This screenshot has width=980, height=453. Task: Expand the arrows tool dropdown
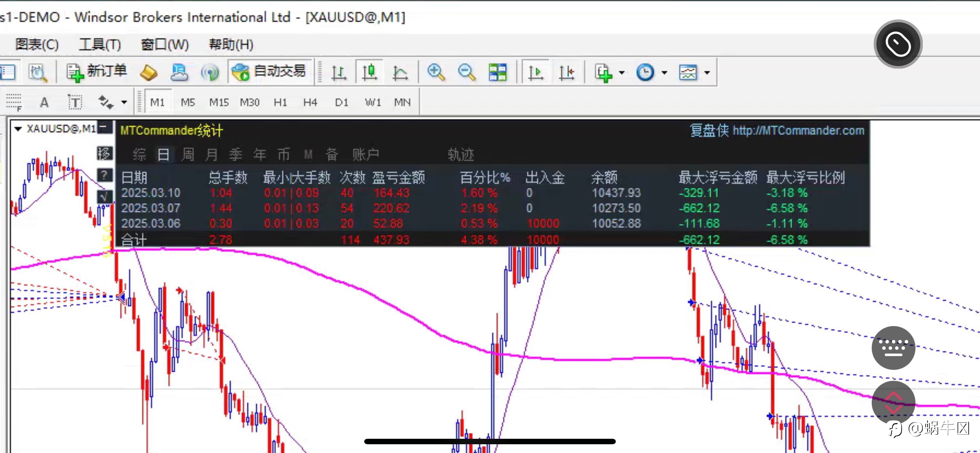tap(124, 102)
